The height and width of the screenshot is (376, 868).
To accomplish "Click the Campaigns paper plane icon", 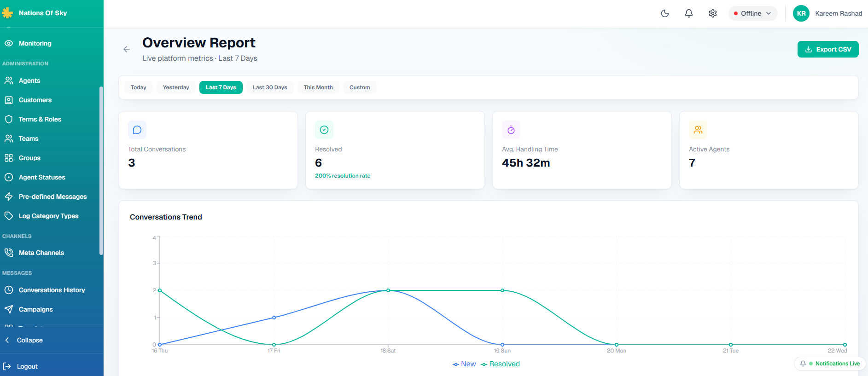I will coord(9,309).
